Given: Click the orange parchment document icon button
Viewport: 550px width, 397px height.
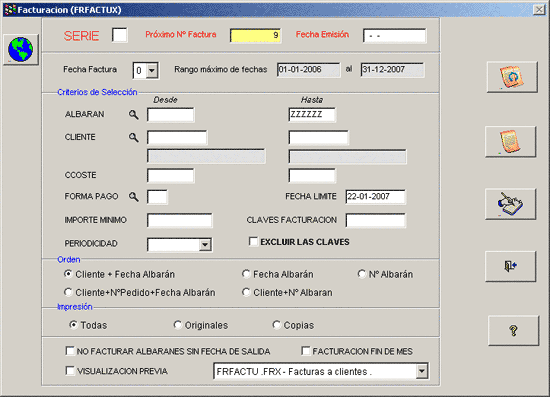Looking at the screenshot, I should pos(510,141).
